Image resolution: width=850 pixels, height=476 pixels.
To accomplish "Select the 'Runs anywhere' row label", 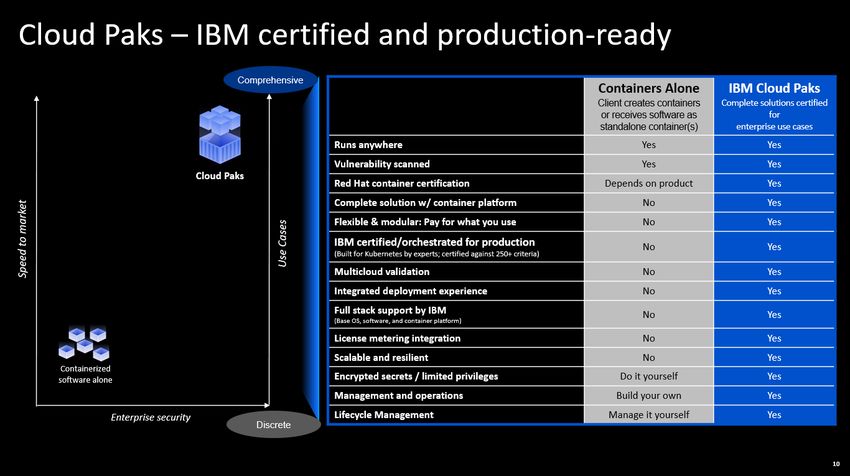I will [368, 145].
